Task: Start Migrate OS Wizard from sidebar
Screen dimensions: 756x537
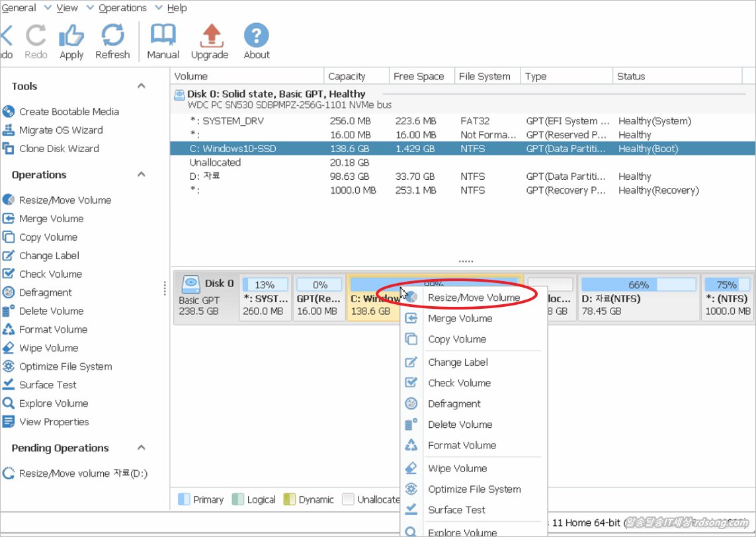Action: [x=61, y=130]
